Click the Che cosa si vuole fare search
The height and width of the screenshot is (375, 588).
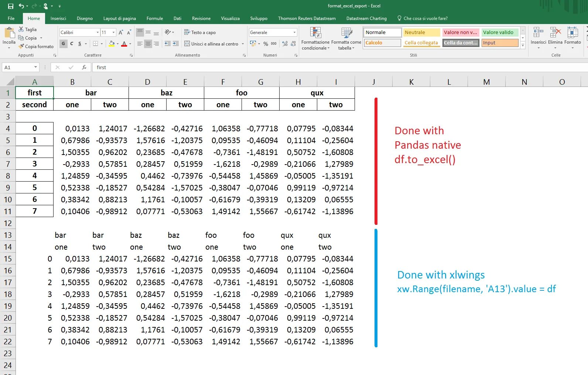tap(422, 18)
